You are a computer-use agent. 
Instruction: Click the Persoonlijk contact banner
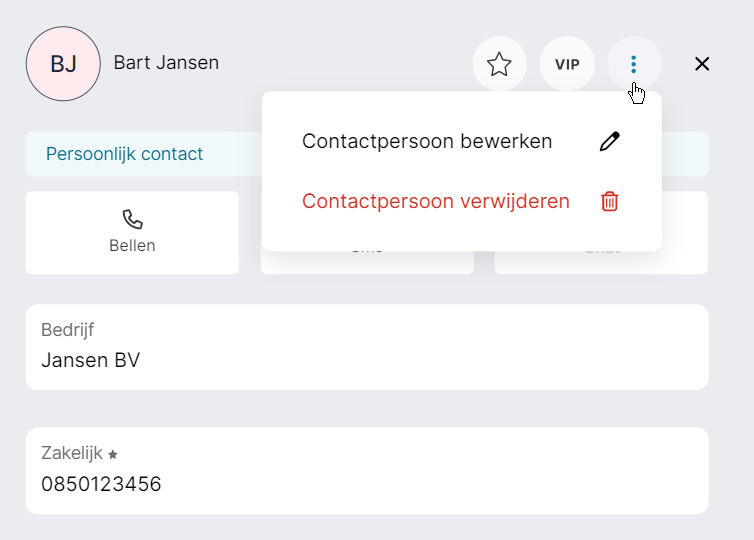125,154
